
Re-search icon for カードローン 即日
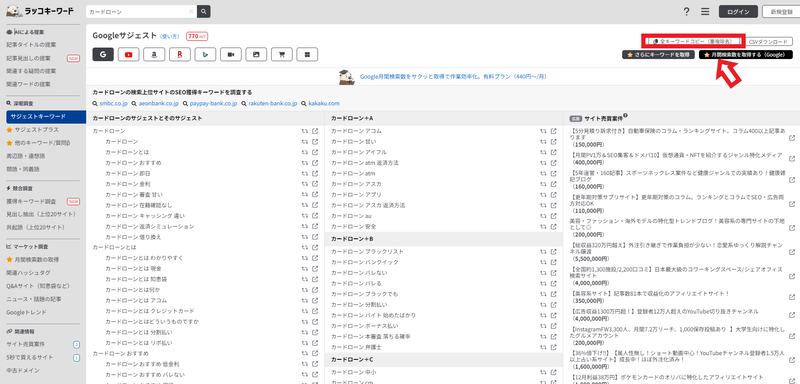(305, 173)
